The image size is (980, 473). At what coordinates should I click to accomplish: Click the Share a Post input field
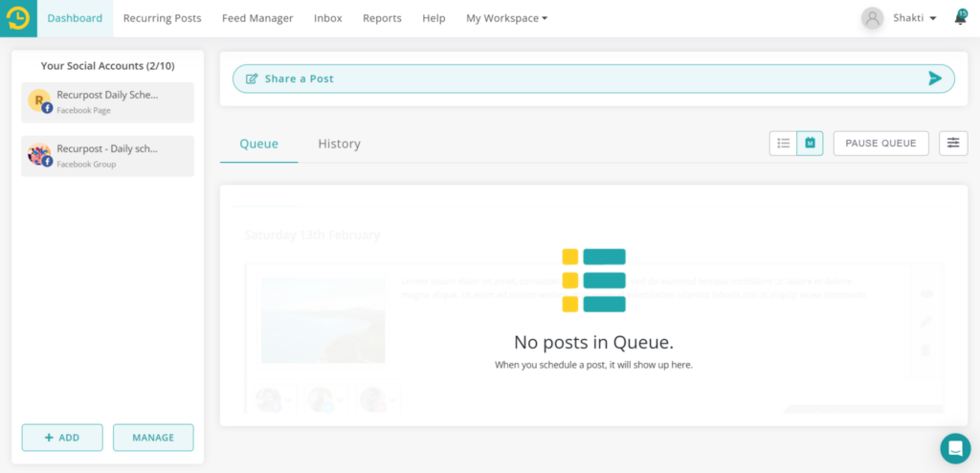pyautogui.click(x=593, y=79)
